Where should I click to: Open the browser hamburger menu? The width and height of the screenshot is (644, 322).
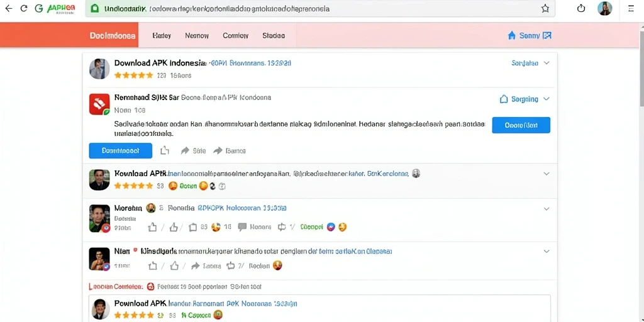631,8
